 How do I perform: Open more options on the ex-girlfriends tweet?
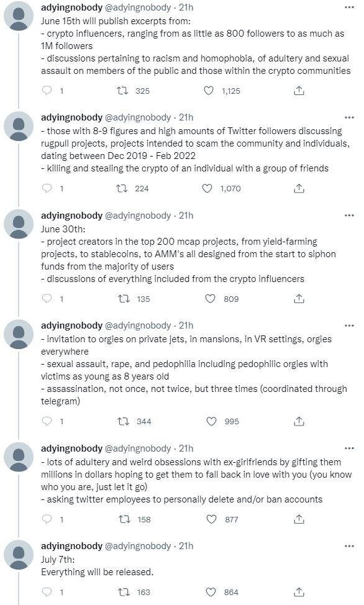(x=349, y=448)
